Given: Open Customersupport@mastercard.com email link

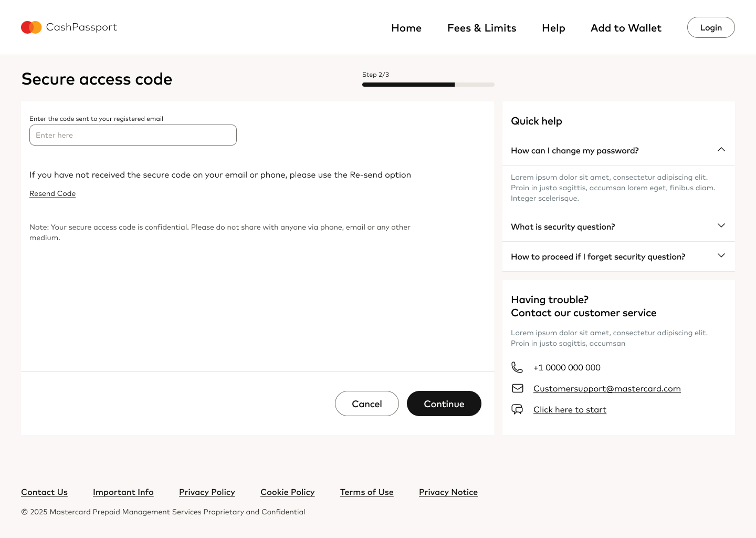Looking at the screenshot, I should (x=607, y=388).
